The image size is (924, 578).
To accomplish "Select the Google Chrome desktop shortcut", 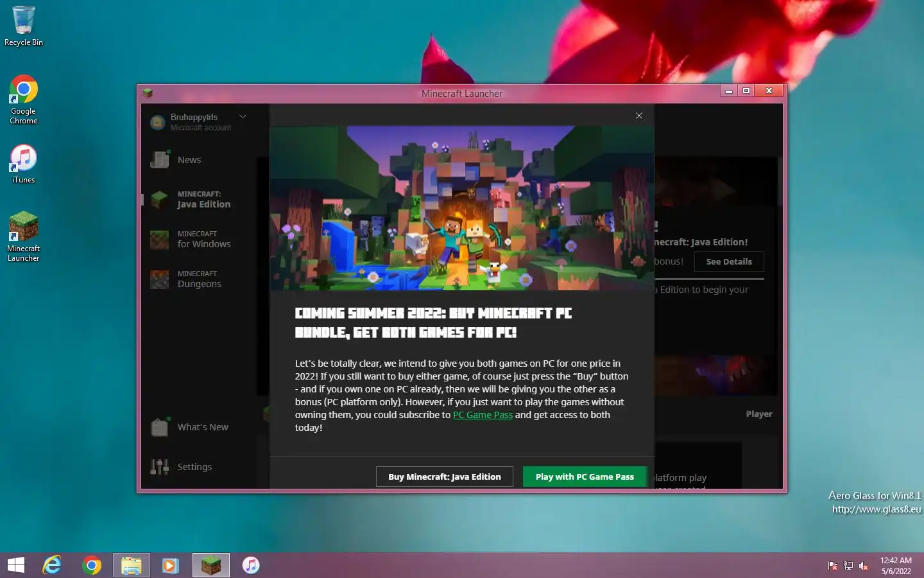I will pyautogui.click(x=24, y=100).
